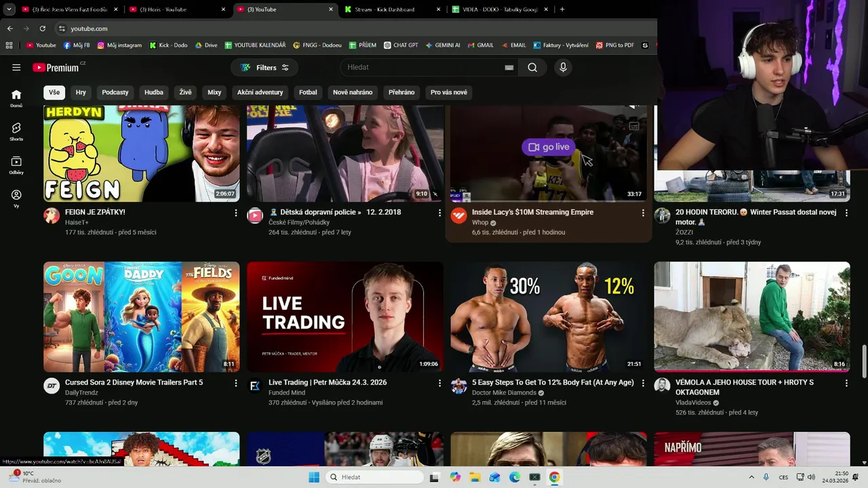Open Shorts from the sidebar
Image resolution: width=868 pixels, height=488 pixels.
click(16, 131)
